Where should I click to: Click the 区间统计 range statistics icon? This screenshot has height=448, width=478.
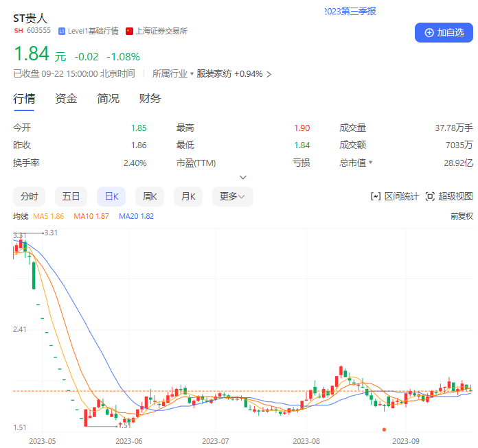[x=376, y=196]
